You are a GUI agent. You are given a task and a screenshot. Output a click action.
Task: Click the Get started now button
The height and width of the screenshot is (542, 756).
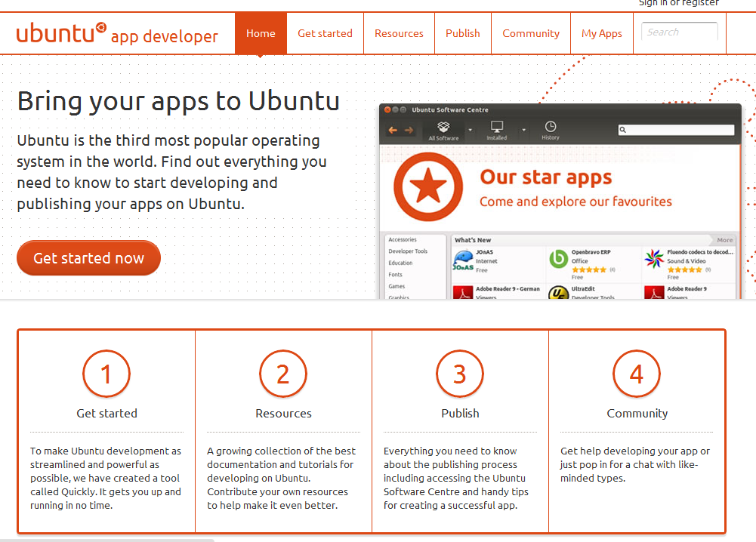click(88, 258)
